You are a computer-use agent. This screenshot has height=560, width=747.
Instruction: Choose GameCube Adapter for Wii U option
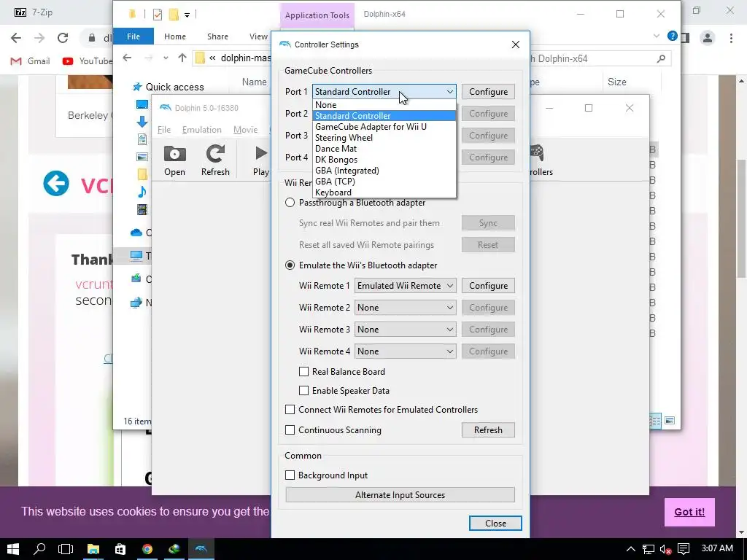tap(384, 127)
